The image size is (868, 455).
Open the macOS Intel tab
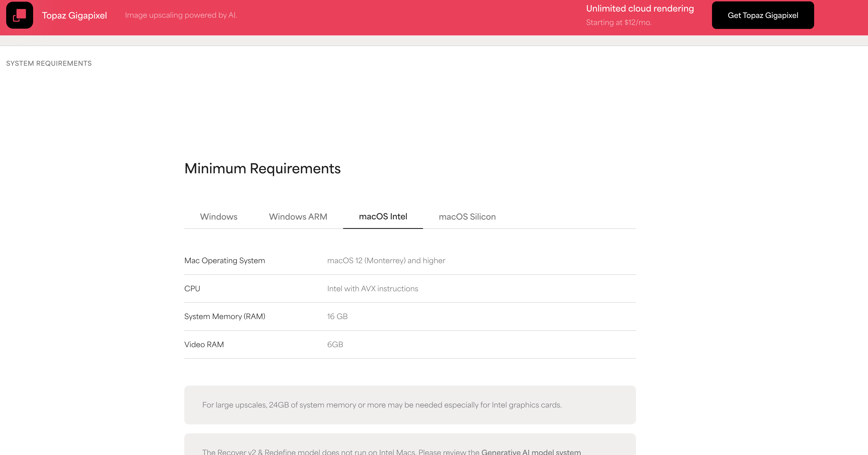point(383,217)
